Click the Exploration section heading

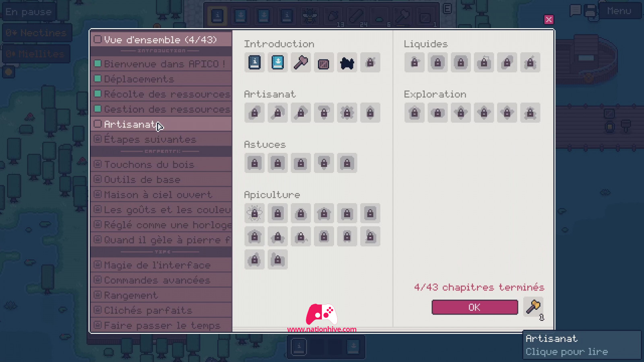coord(435,95)
